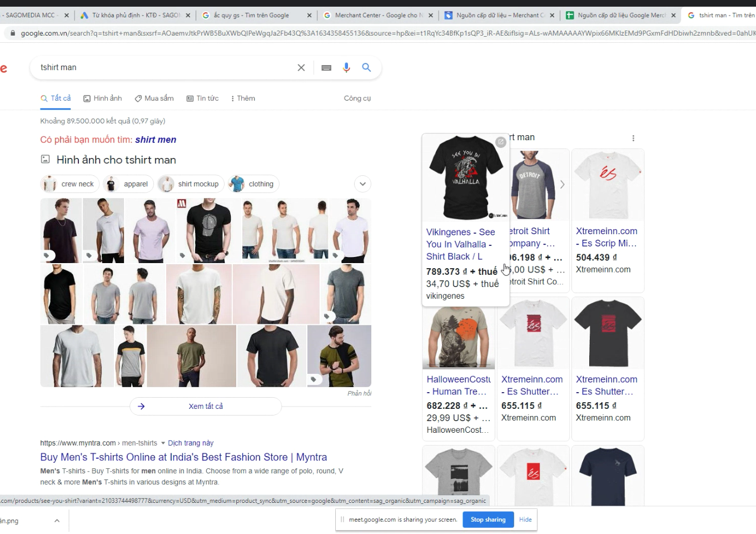Close the Merchant Center browser tab

(431, 16)
